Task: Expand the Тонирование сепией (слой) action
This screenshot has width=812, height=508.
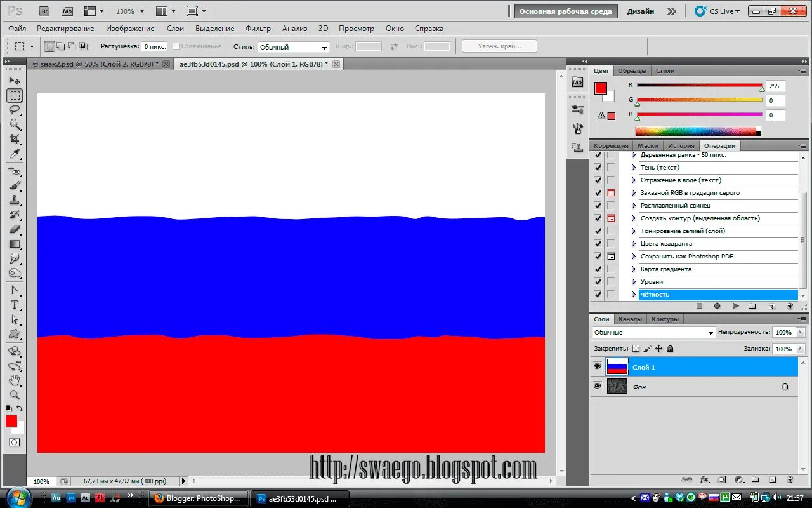Action: 633,231
